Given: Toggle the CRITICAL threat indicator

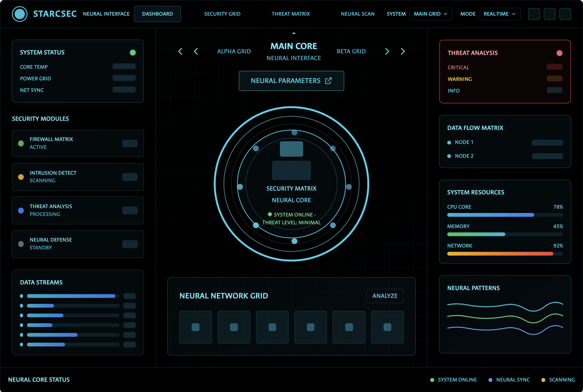Looking at the screenshot, I should click(555, 67).
